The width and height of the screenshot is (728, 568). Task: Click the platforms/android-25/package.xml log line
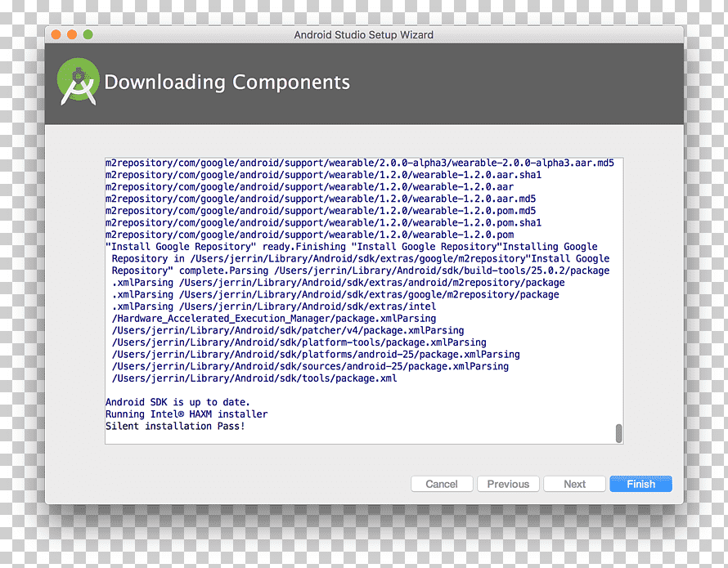click(x=316, y=354)
